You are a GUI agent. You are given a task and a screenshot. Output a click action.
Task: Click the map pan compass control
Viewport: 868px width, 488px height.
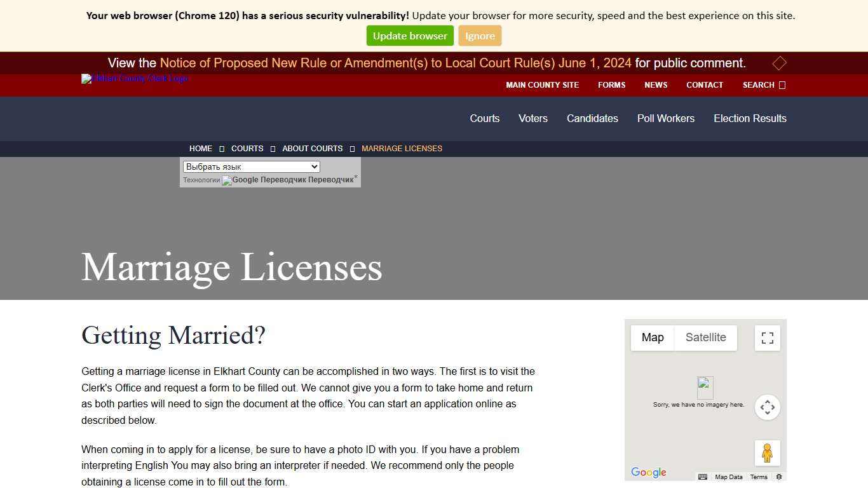point(767,407)
